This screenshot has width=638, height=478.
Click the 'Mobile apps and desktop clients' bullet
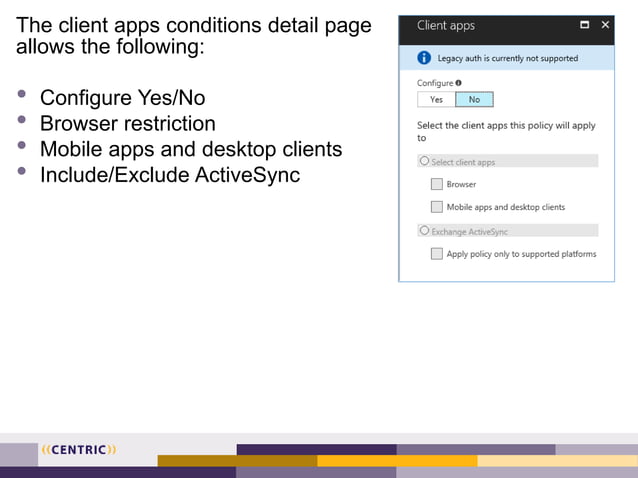pyautogui.click(x=191, y=149)
